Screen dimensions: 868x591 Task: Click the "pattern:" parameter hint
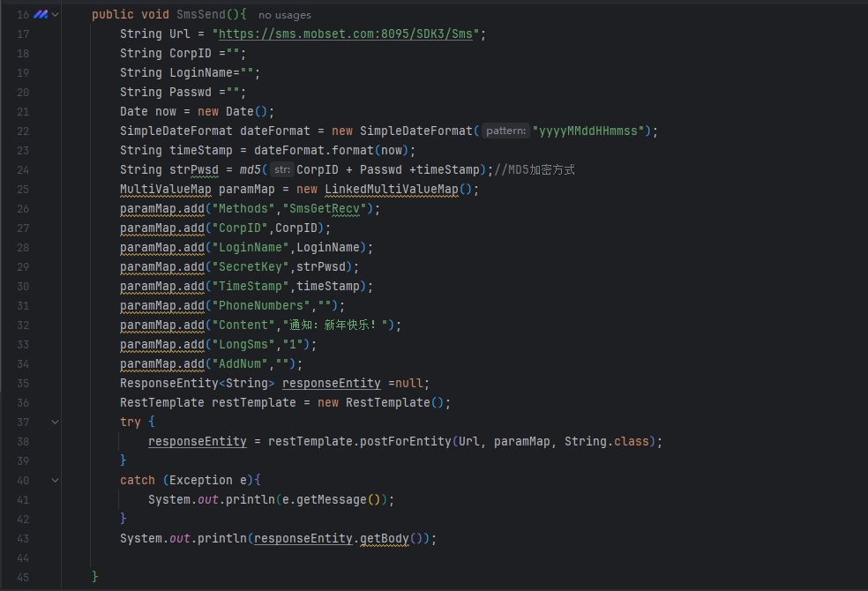505,131
